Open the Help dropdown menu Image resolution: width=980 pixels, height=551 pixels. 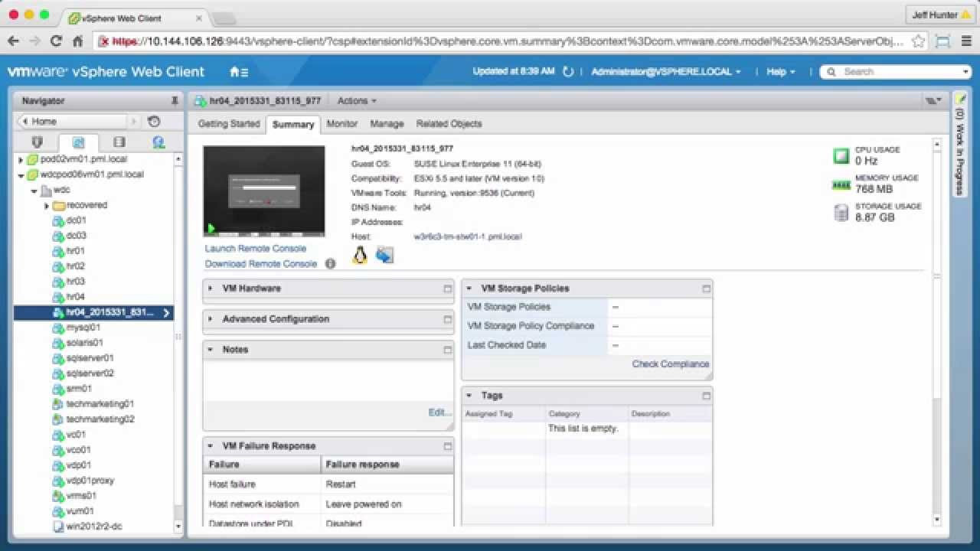coord(780,72)
